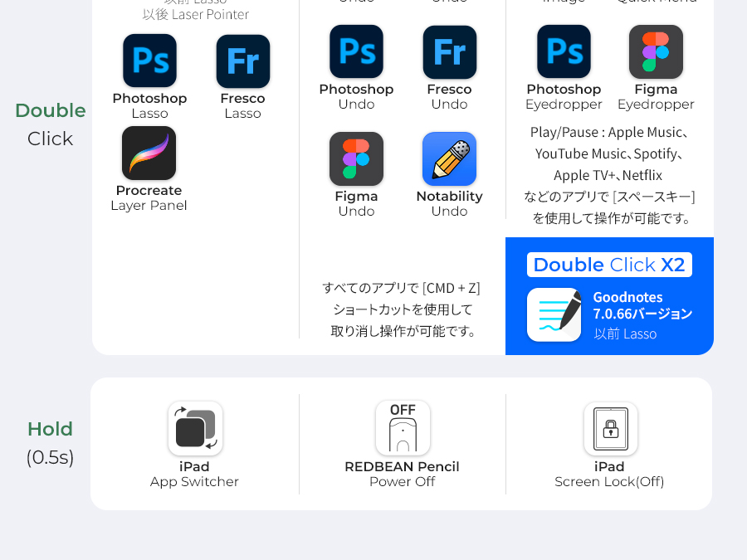The image size is (747, 560).
Task: Click the iPad App Switcher icon
Action: [x=195, y=429]
